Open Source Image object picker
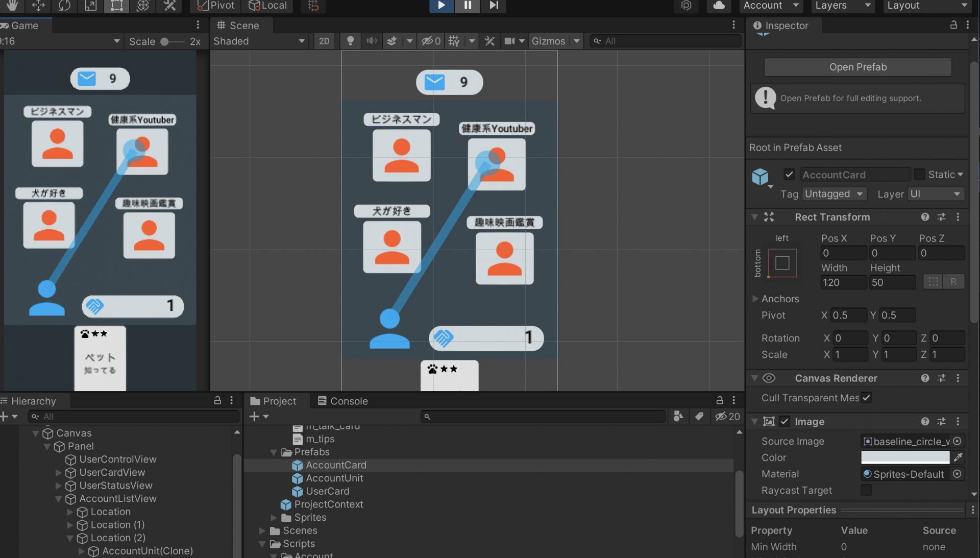The image size is (980, 558). coord(958,441)
